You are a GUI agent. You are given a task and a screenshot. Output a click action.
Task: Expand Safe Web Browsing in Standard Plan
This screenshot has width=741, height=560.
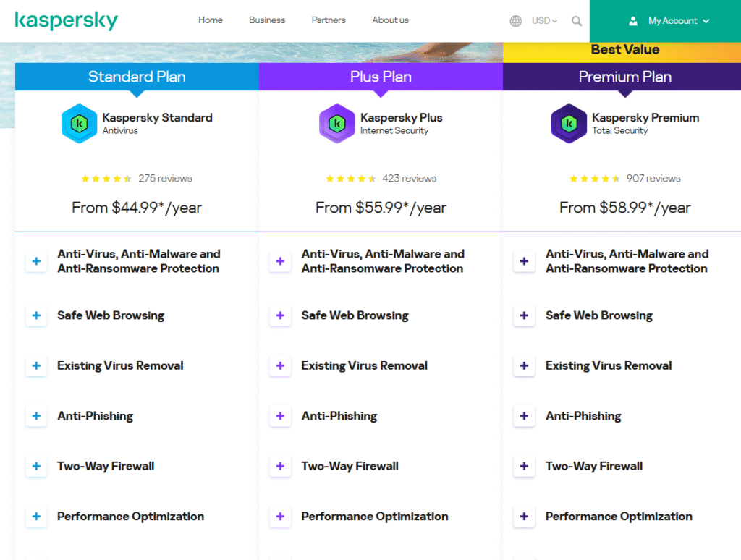pyautogui.click(x=36, y=315)
